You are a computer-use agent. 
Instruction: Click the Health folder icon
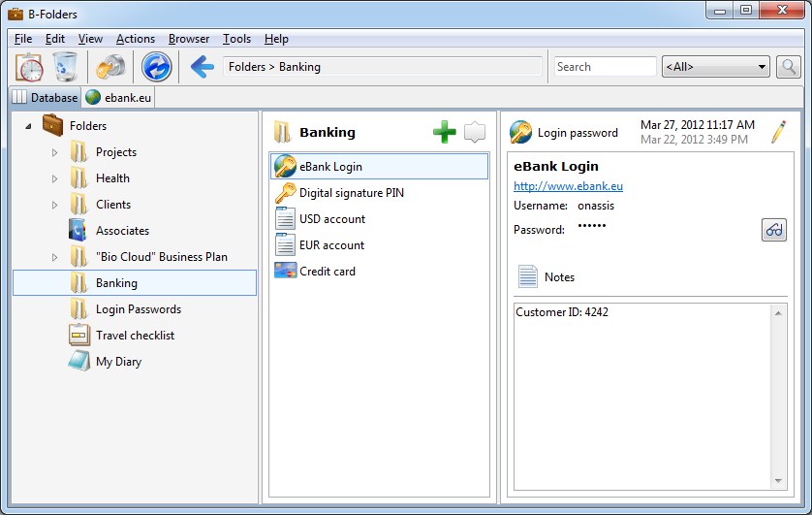[79, 178]
